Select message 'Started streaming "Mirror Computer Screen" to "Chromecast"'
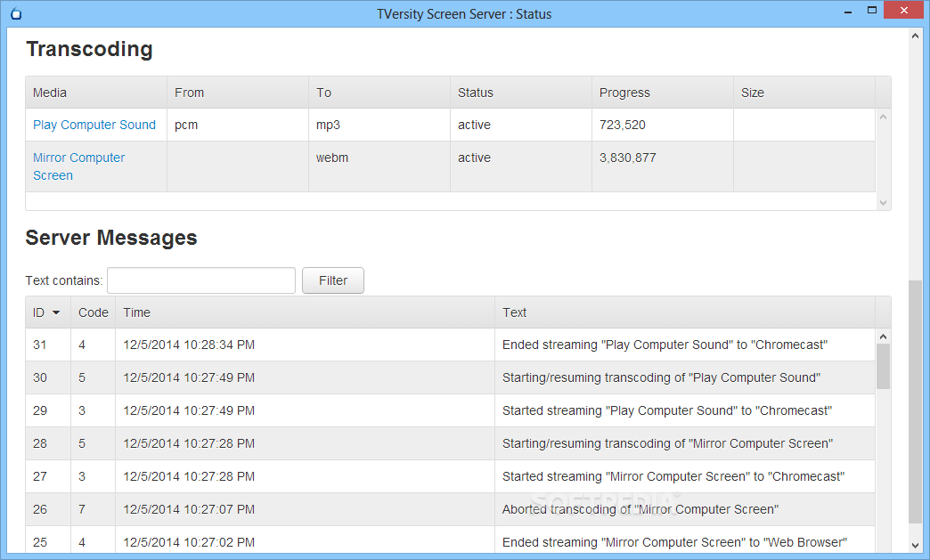Image resolution: width=930 pixels, height=560 pixels. [673, 476]
